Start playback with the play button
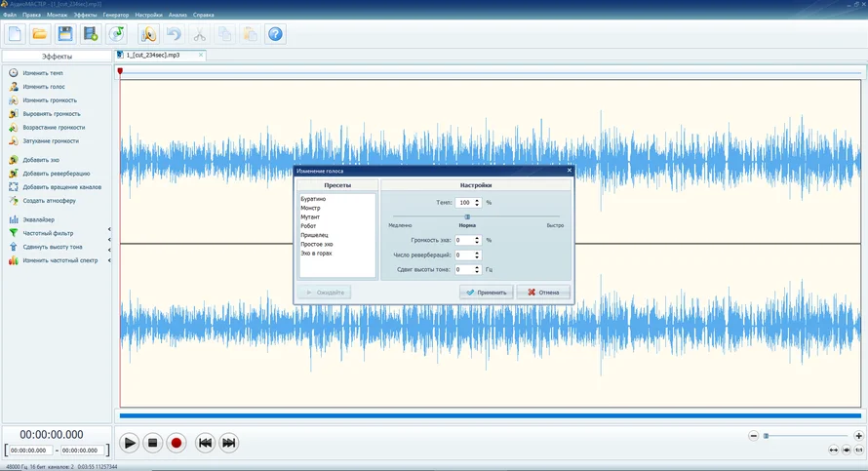 130,443
